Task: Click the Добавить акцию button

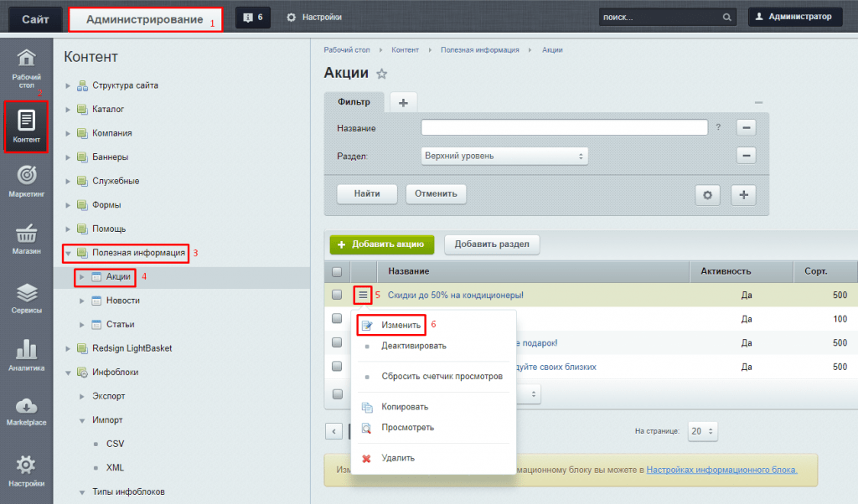Action: tap(381, 244)
